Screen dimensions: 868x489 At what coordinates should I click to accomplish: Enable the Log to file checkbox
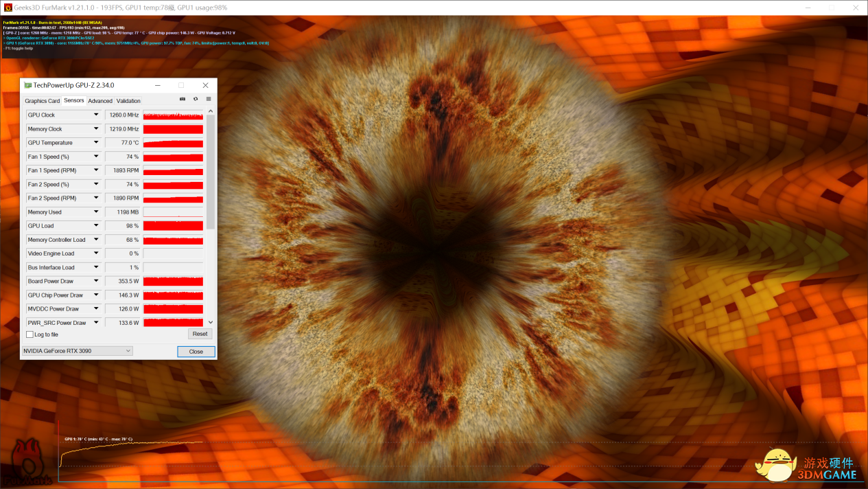click(x=30, y=334)
